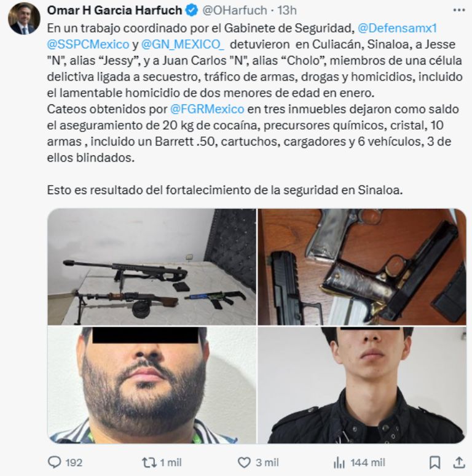View the black-jacket detainee photo
472x476 pixels.
(362, 385)
